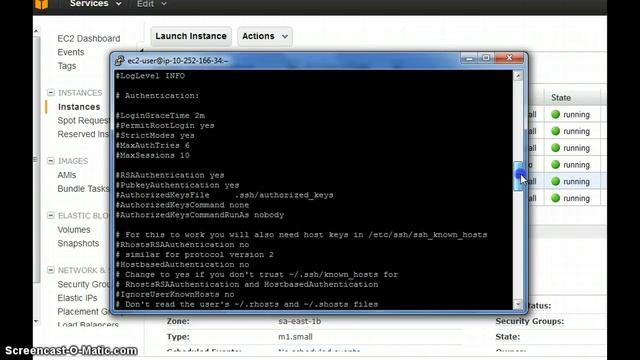Click the first running status in State column
The height and width of the screenshot is (360, 640).
(x=571, y=115)
